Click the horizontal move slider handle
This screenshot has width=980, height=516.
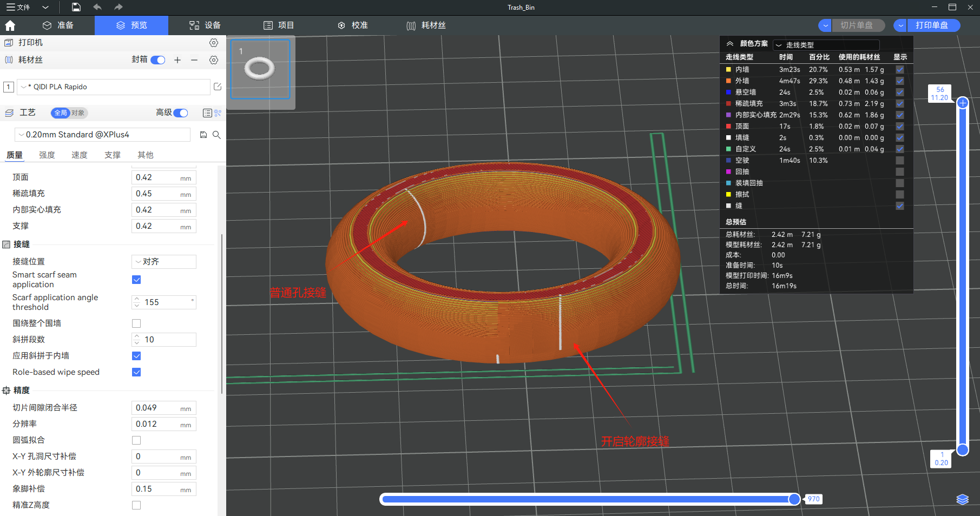pos(794,499)
